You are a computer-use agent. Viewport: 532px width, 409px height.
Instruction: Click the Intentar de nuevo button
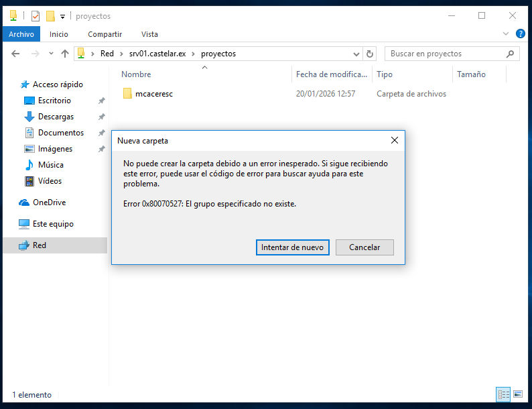click(292, 247)
